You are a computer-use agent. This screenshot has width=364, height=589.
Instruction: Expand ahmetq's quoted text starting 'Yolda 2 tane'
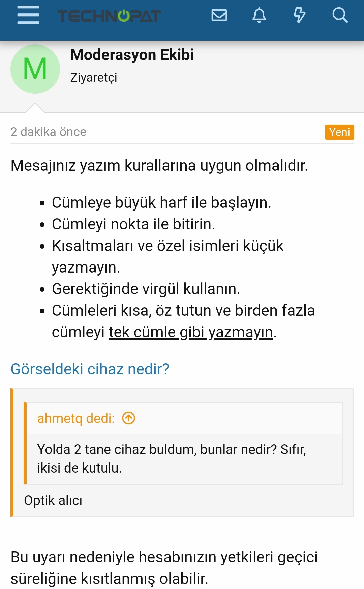(172, 459)
